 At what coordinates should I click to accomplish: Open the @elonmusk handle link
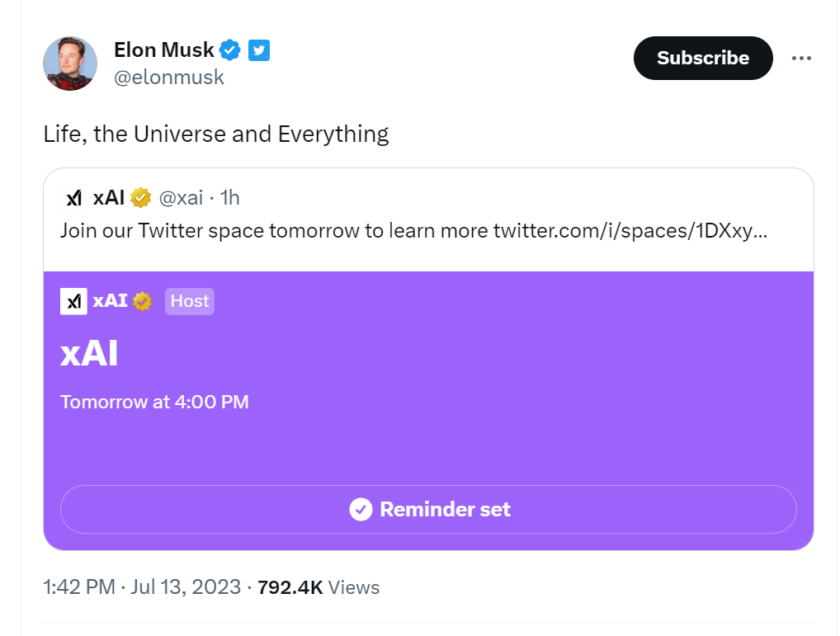click(x=169, y=78)
